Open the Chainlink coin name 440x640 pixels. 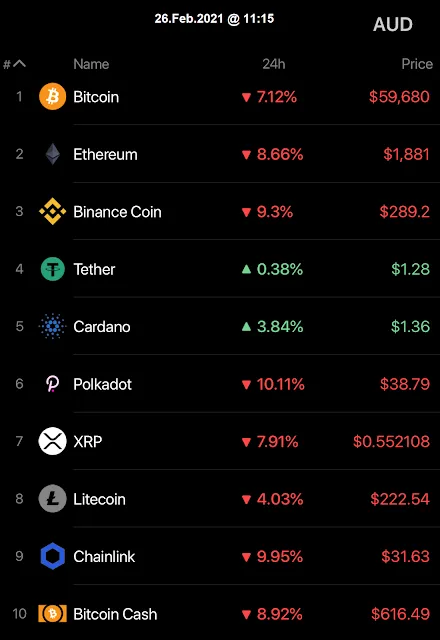point(104,556)
